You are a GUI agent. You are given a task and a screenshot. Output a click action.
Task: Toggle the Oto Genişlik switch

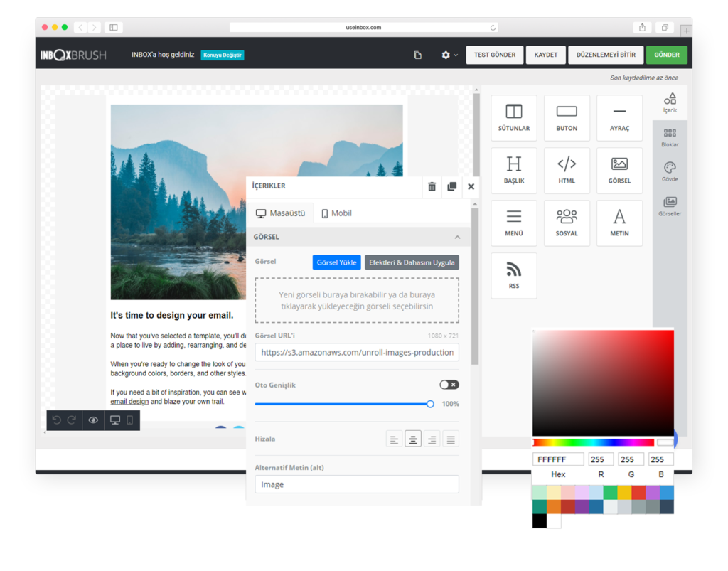pos(449,385)
